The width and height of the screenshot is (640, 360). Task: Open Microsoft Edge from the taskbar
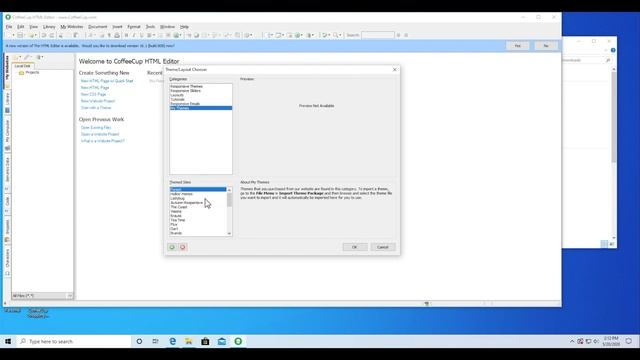pyautogui.click(x=173, y=341)
